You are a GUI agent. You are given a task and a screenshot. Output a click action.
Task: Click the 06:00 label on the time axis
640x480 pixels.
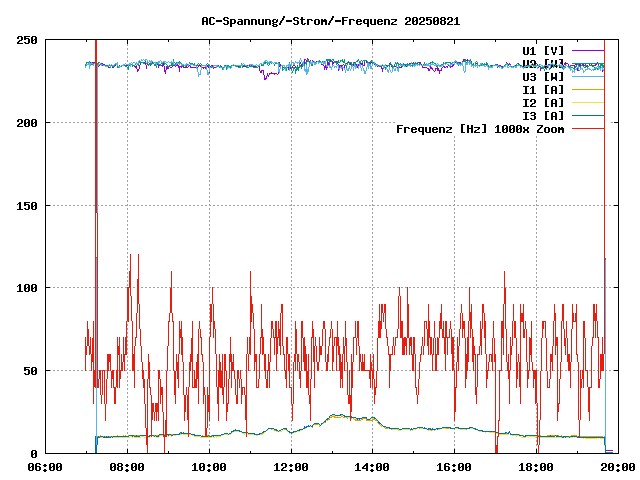click(x=45, y=467)
